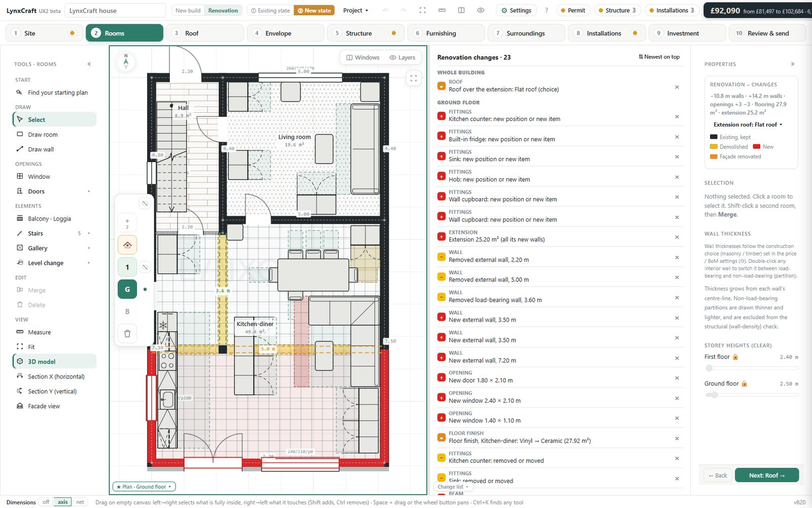Image resolution: width=812 pixels, height=508 pixels.
Task: Expand the Stairs submenu
Action: coord(89,234)
